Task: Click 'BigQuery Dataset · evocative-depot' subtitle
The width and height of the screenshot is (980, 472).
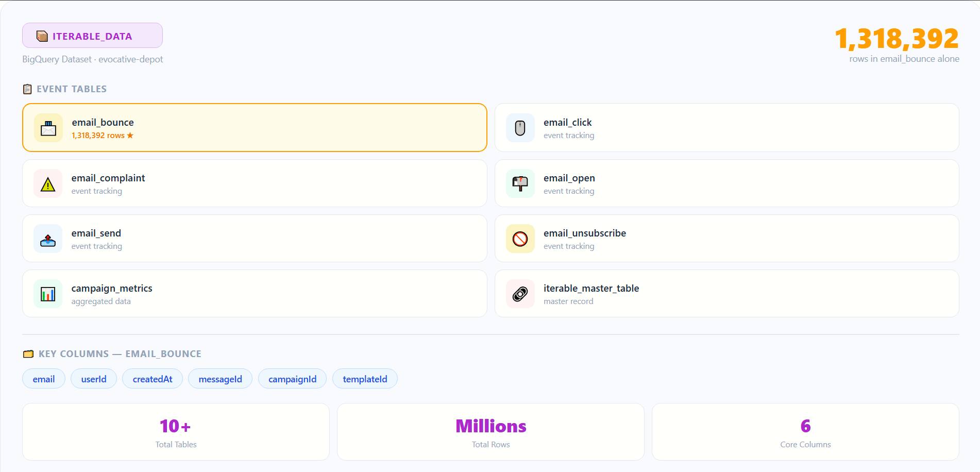Action: tap(93, 59)
